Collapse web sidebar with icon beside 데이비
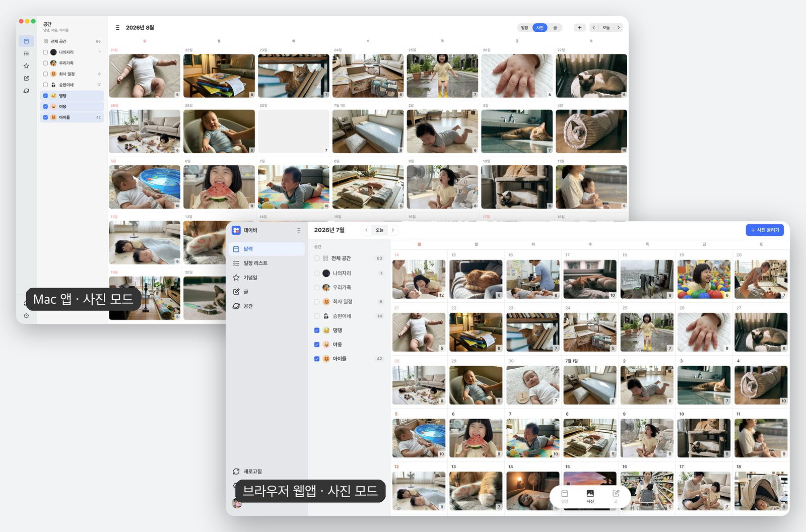Image resolution: width=806 pixels, height=532 pixels. point(299,230)
